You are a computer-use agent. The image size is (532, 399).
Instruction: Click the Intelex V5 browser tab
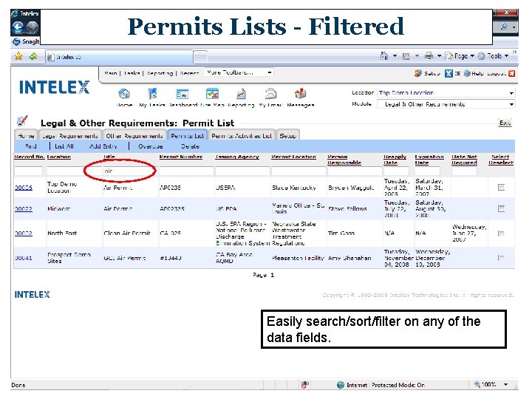pyautogui.click(x=120, y=57)
